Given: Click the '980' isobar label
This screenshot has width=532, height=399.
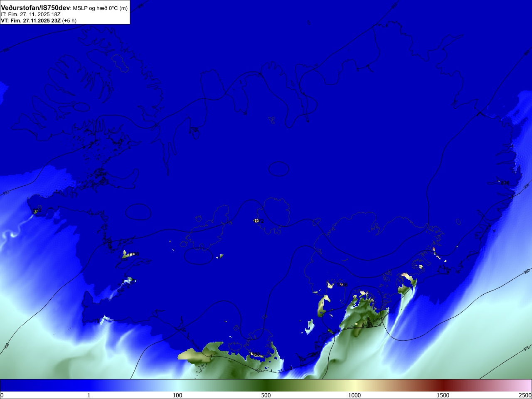Looking at the screenshot, I should (526, 272).
